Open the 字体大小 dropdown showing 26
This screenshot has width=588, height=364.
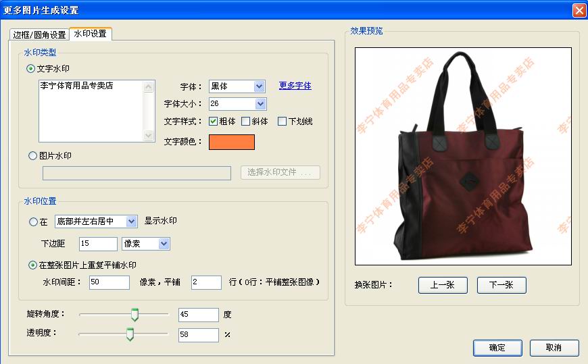[x=237, y=104]
